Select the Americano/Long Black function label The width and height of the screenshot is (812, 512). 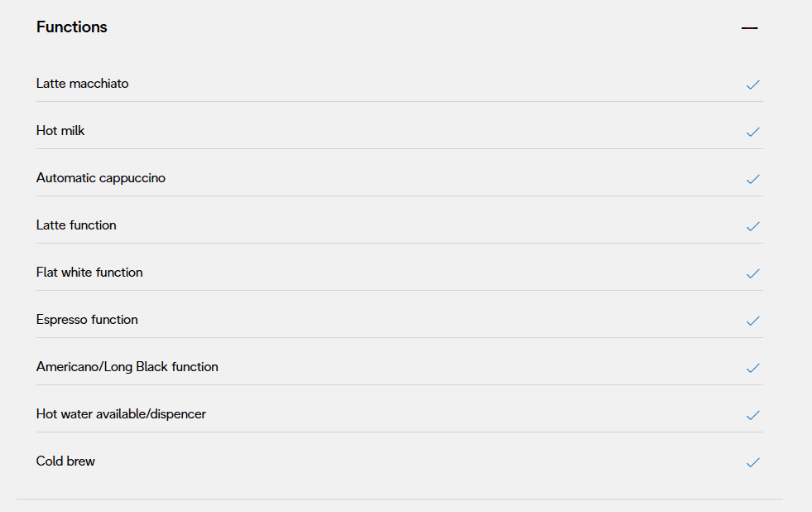click(127, 367)
